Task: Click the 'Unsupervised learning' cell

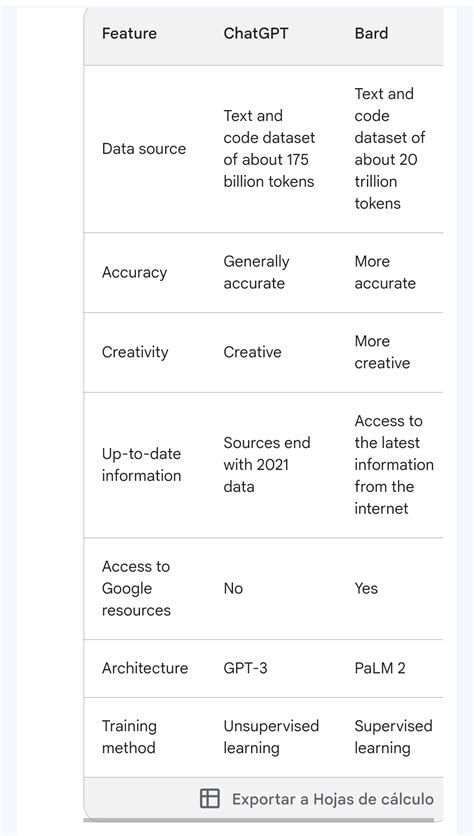Action: 271,737
